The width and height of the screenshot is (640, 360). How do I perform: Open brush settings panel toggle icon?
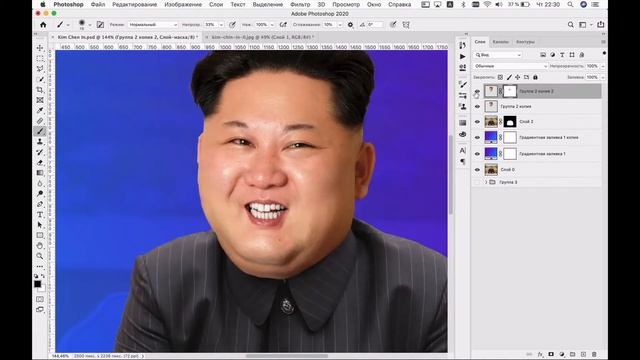click(x=100, y=24)
